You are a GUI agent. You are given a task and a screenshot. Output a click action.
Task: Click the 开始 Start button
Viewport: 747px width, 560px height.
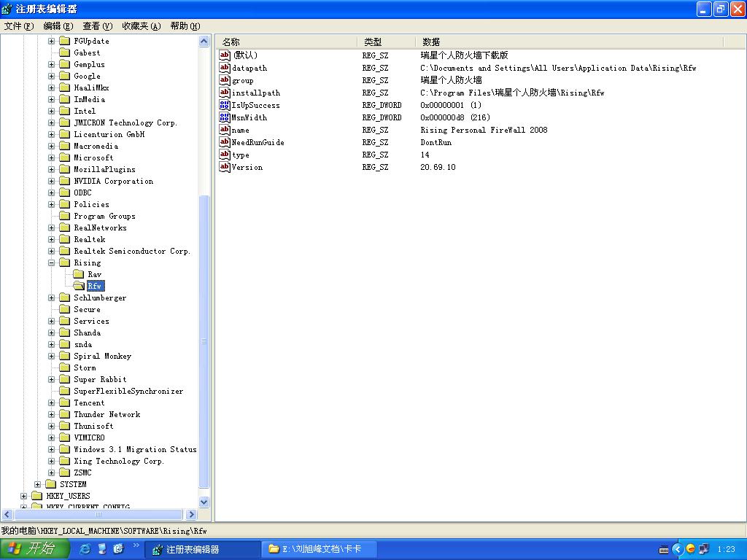(31, 549)
